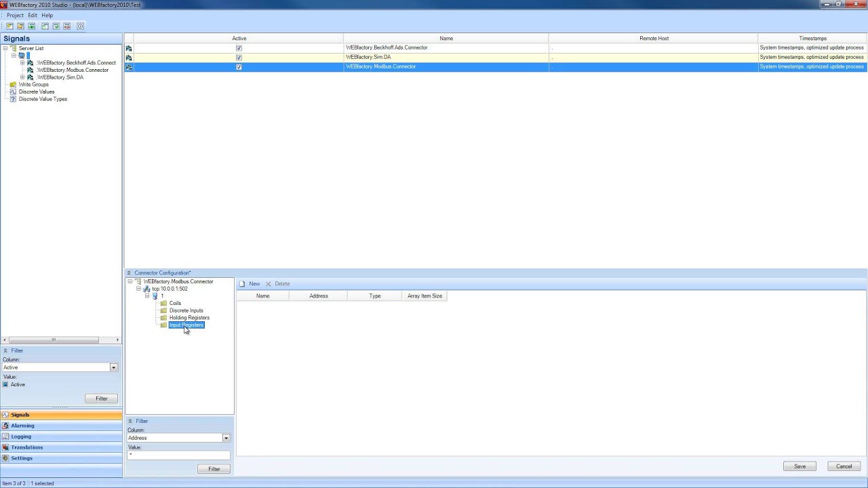The height and width of the screenshot is (488, 868).
Task: Toggle the Active value checkbox in filter
Action: coord(5,385)
